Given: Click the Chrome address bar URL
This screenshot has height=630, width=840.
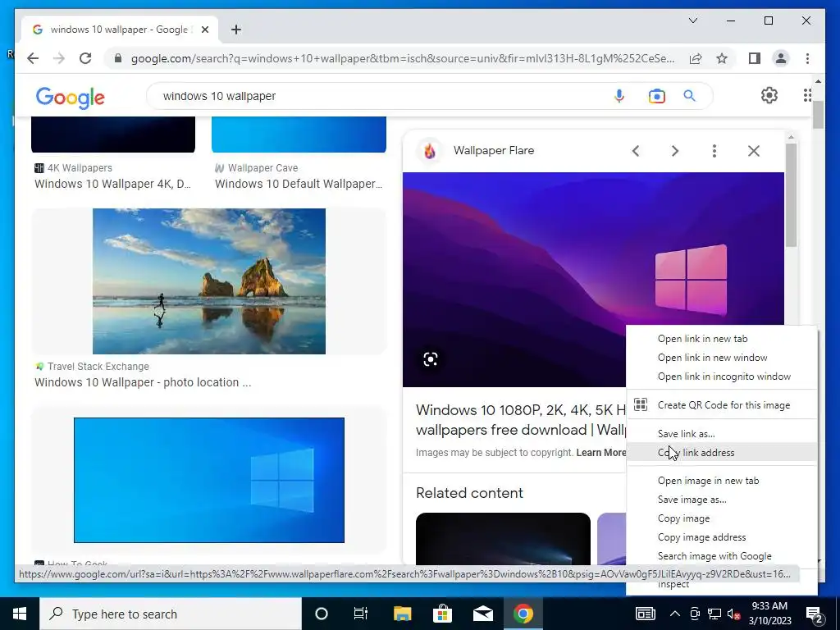Looking at the screenshot, I should [x=403, y=58].
